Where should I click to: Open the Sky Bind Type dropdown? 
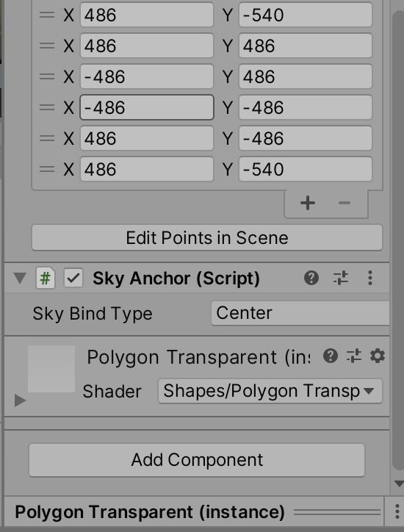point(300,313)
